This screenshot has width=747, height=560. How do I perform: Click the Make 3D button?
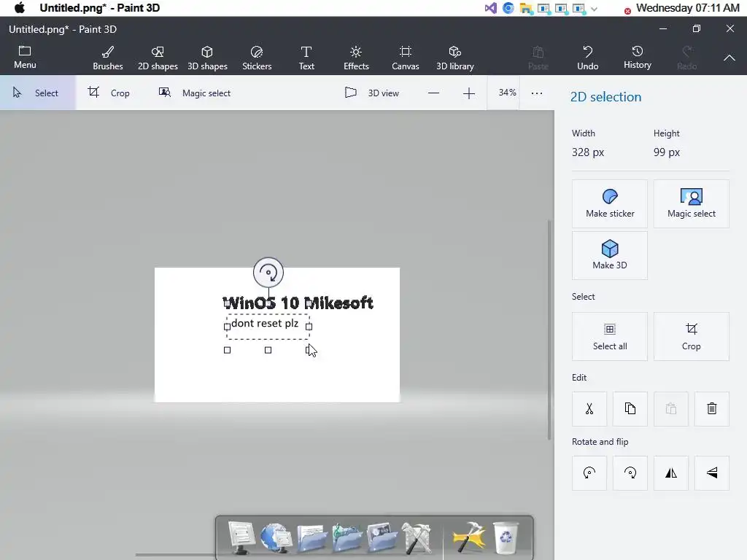pos(610,255)
